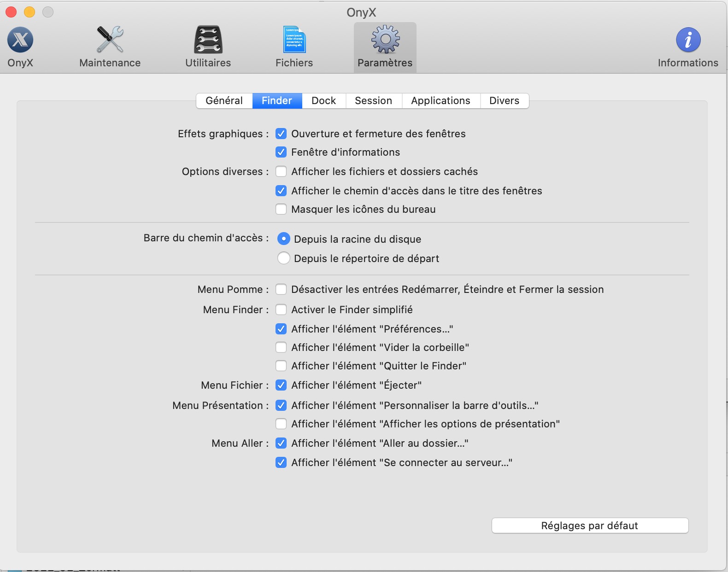Switch to the Applications tab
The height and width of the screenshot is (572, 728).
coord(441,101)
